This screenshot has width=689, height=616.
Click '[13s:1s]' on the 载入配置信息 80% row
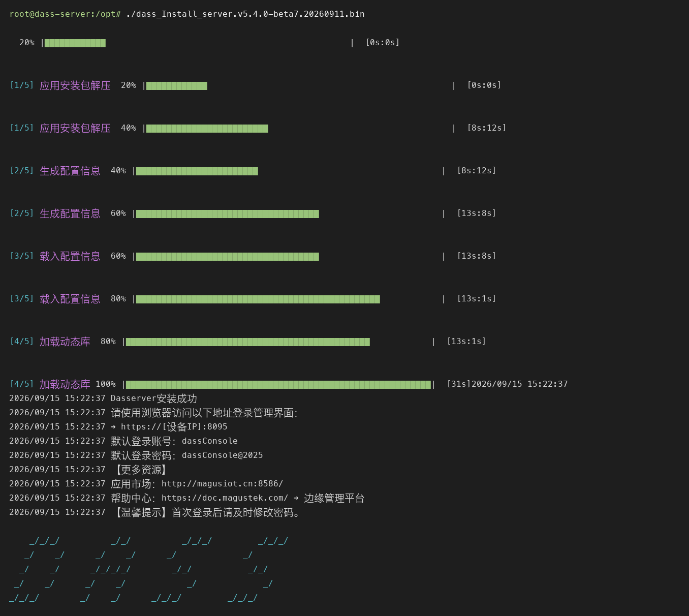[x=477, y=299]
